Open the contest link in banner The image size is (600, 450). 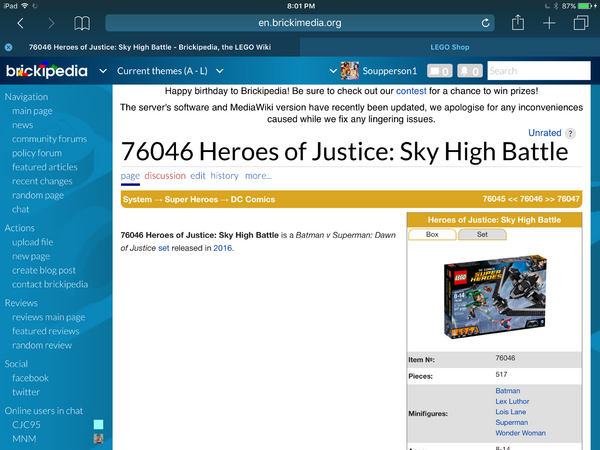point(411,91)
